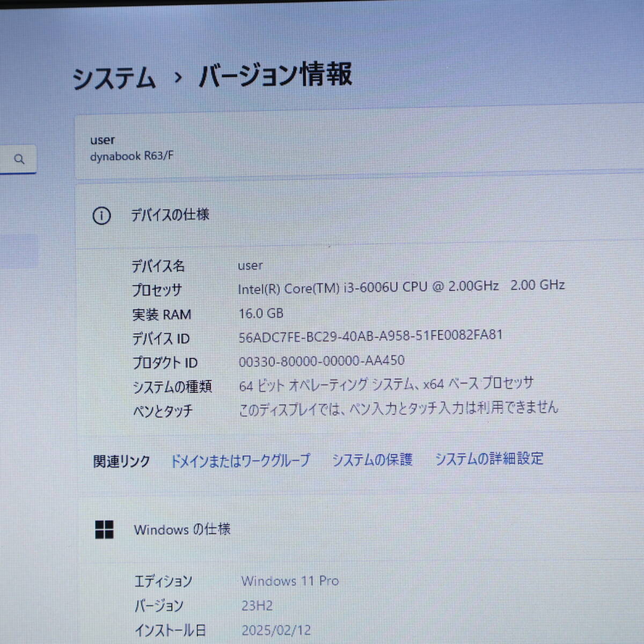
Task: Click the search magnifier icon in the sidebar
Action: [x=19, y=159]
